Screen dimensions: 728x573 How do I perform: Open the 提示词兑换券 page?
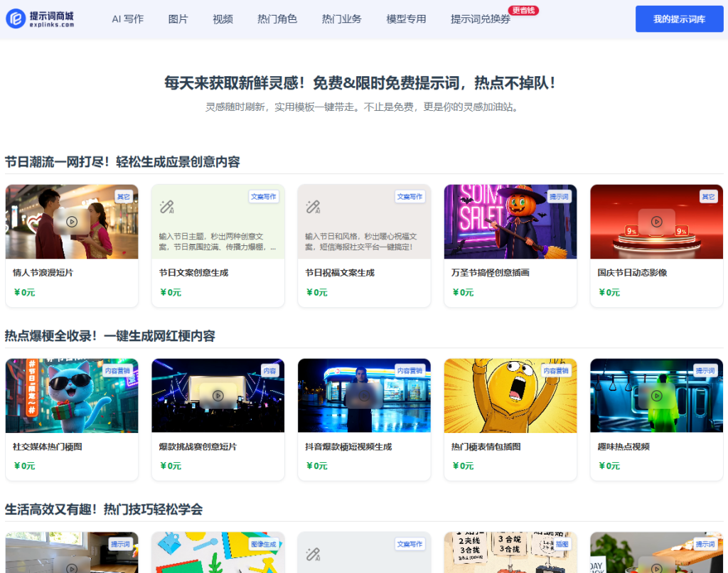click(x=480, y=19)
